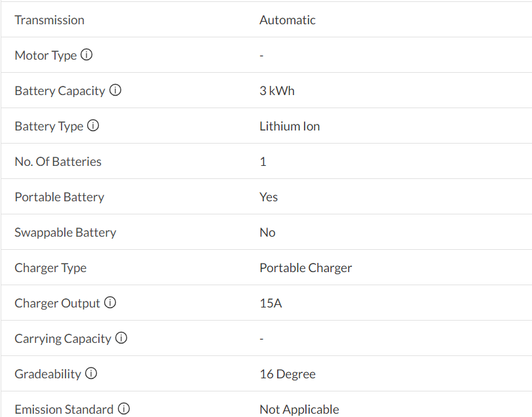Click the Transmission label

coord(50,20)
